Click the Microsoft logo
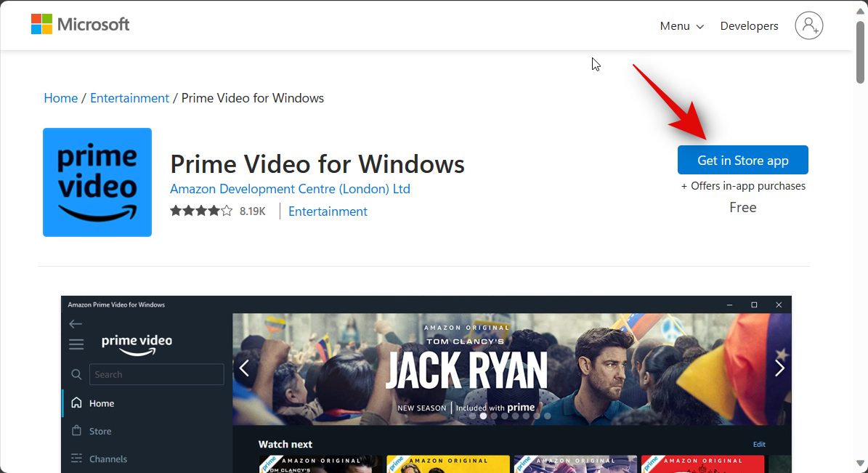The width and height of the screenshot is (868, 473). click(x=80, y=25)
